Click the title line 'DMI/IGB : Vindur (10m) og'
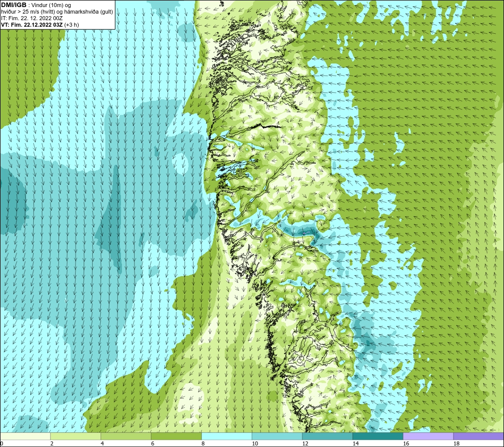The height and width of the screenshot is (447, 504). (x=36, y=5)
